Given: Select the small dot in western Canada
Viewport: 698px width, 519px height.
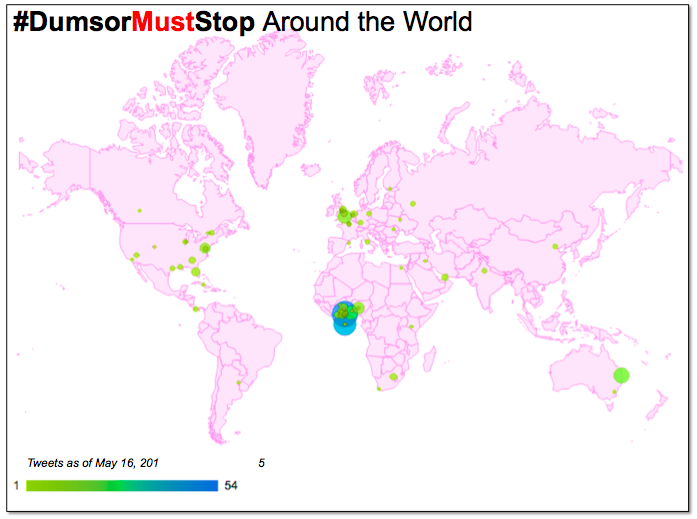Looking at the screenshot, I should pos(140,210).
